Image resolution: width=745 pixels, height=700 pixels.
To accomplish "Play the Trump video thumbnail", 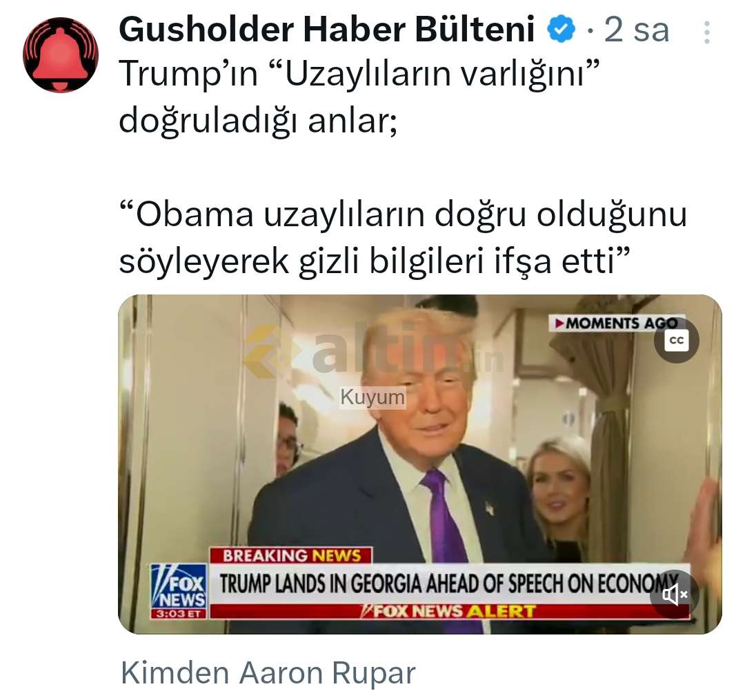I will pos(420,464).
